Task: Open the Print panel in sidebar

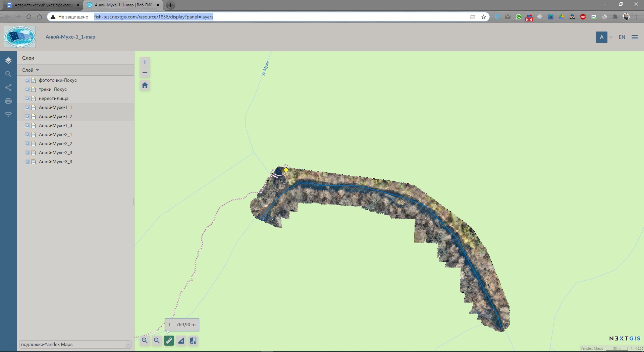Action: [8, 101]
